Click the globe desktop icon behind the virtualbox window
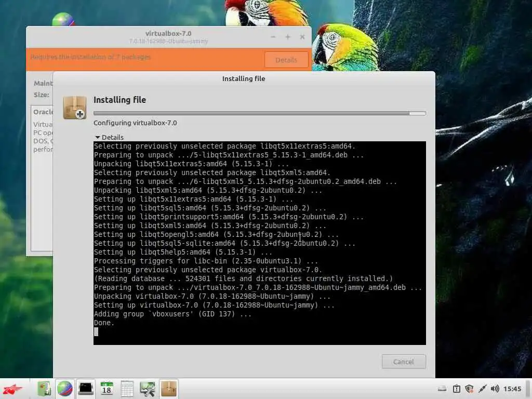Screen dimensions: 532x399 pyautogui.click(x=63, y=19)
